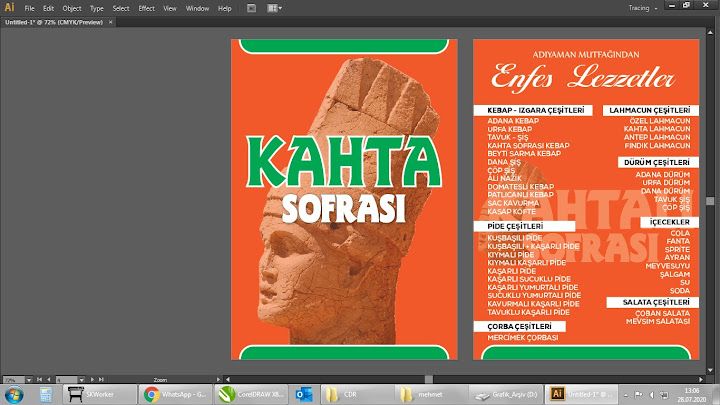Open the Object menu
720x405 pixels.
tap(72, 8)
